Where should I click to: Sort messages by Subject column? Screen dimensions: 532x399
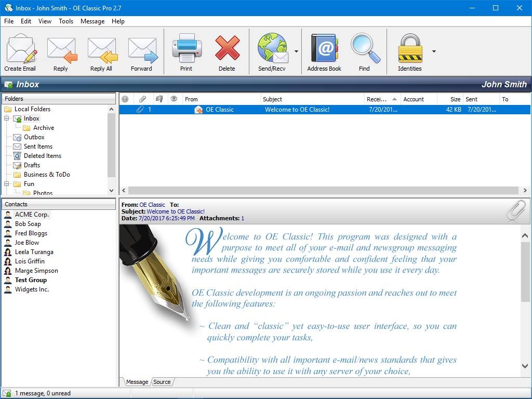tap(312, 99)
